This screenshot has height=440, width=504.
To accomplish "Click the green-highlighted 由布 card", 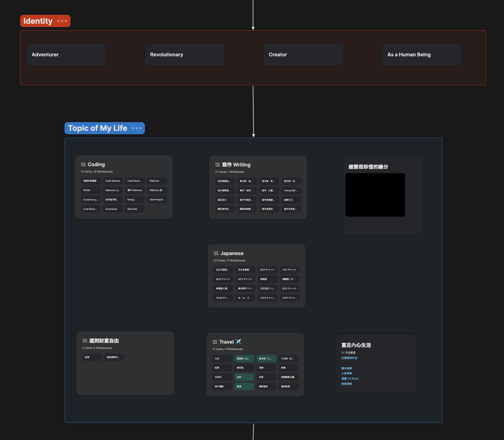I will [244, 377].
